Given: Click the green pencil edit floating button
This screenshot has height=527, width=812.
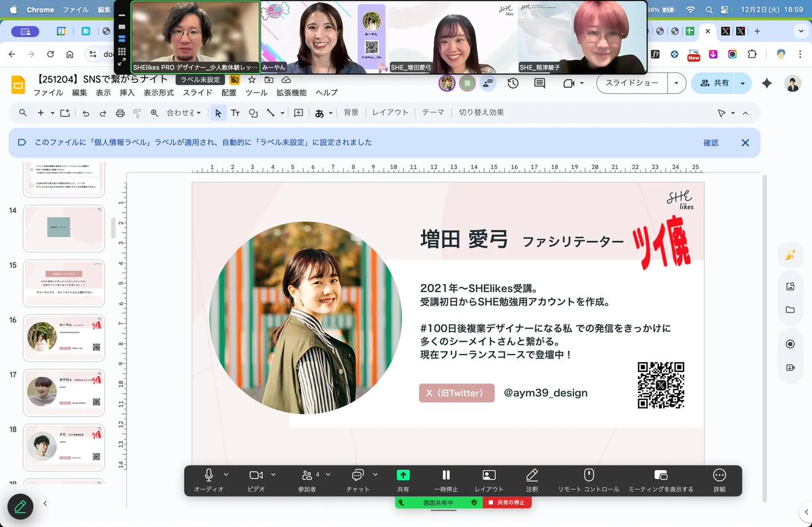Looking at the screenshot, I should tap(20, 506).
